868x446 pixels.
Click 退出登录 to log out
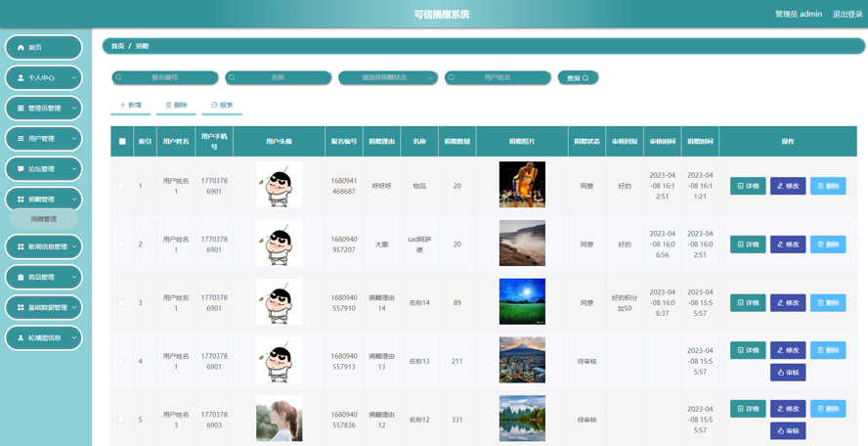[x=847, y=14]
